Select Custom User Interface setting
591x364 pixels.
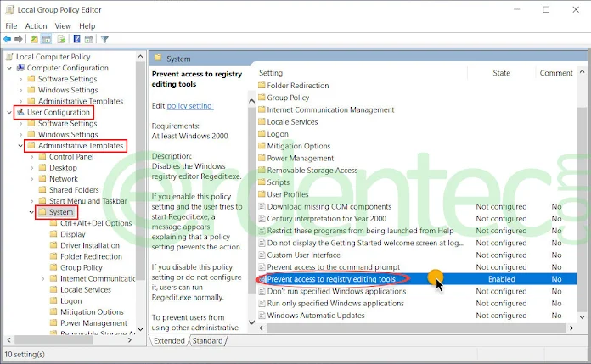coord(303,255)
